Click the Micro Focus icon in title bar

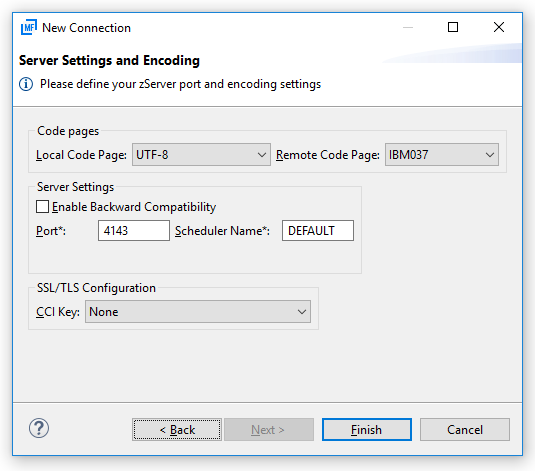click(x=29, y=27)
